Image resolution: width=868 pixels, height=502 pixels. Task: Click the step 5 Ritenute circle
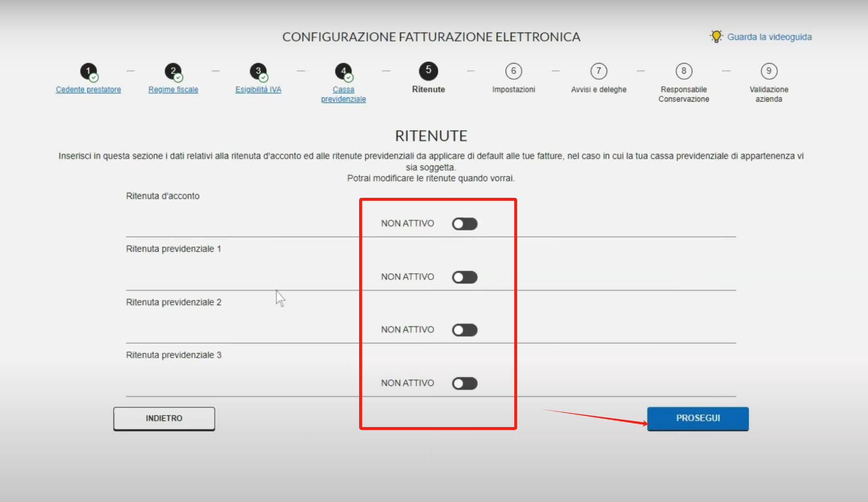click(429, 71)
